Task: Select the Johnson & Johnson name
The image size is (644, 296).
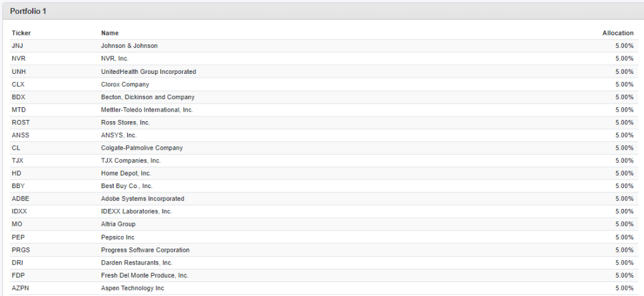Action: point(129,46)
